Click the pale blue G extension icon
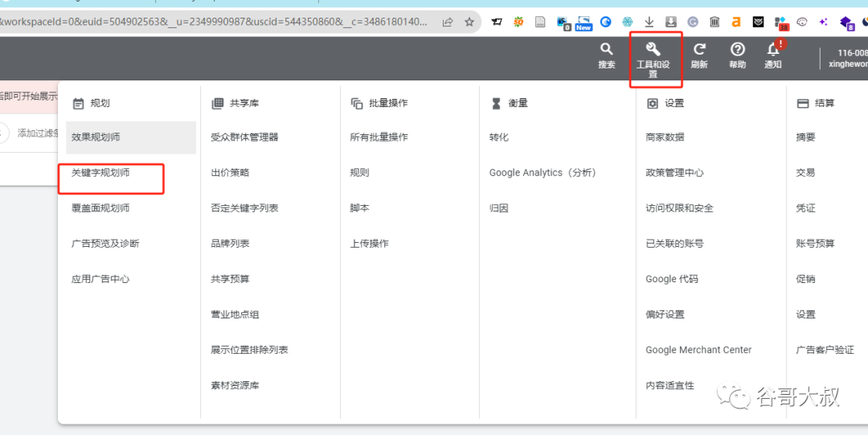 [693, 23]
